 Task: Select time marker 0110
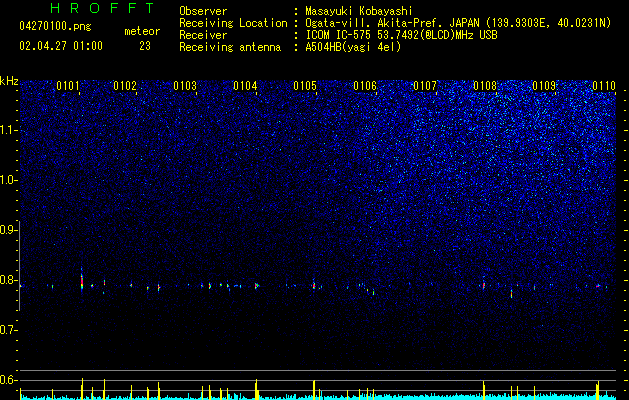pyautogui.click(x=604, y=86)
